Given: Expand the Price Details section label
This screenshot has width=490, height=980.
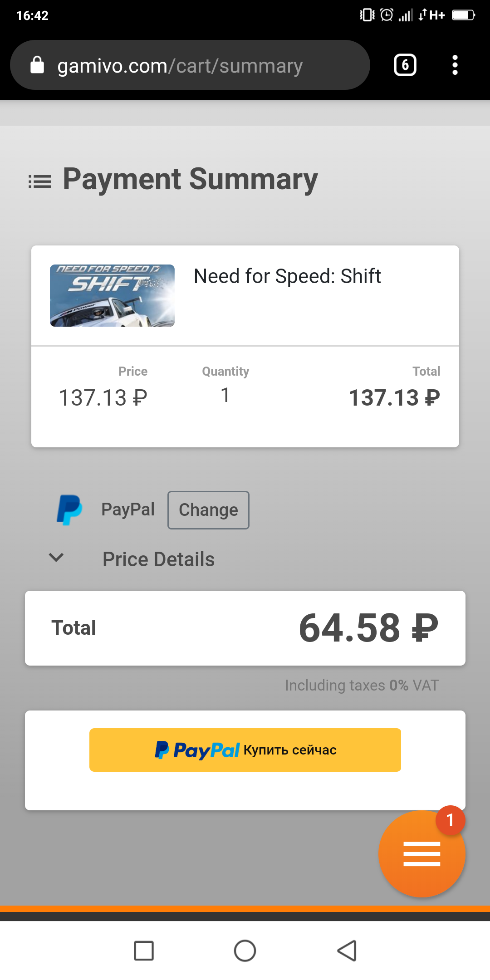Looking at the screenshot, I should click(158, 559).
